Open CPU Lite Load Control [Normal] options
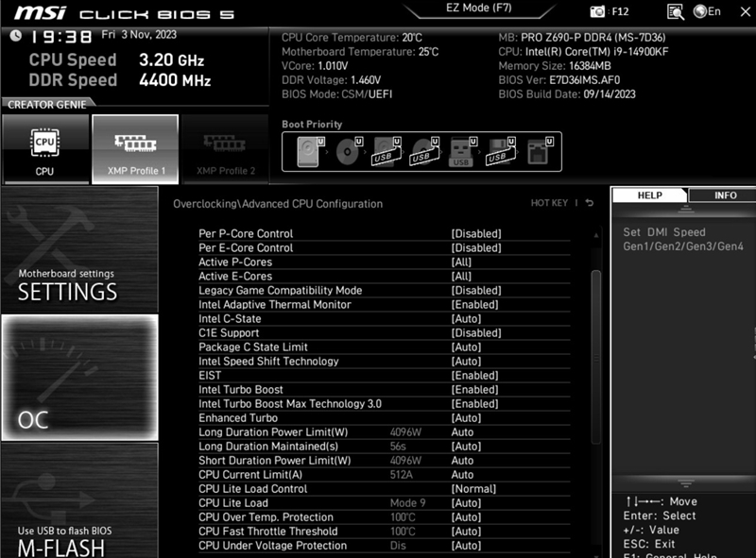The width and height of the screenshot is (756, 558). (x=473, y=489)
